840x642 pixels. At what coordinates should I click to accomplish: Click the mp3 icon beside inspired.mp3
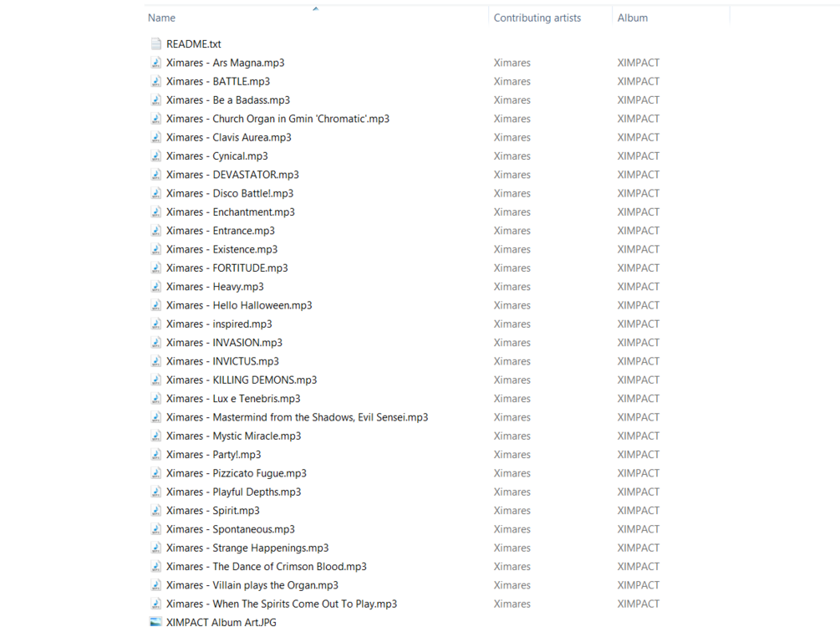click(x=156, y=324)
